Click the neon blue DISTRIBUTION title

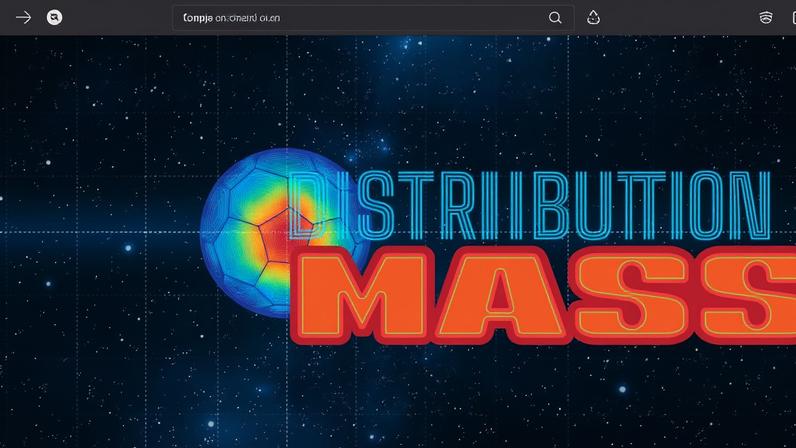pos(529,205)
